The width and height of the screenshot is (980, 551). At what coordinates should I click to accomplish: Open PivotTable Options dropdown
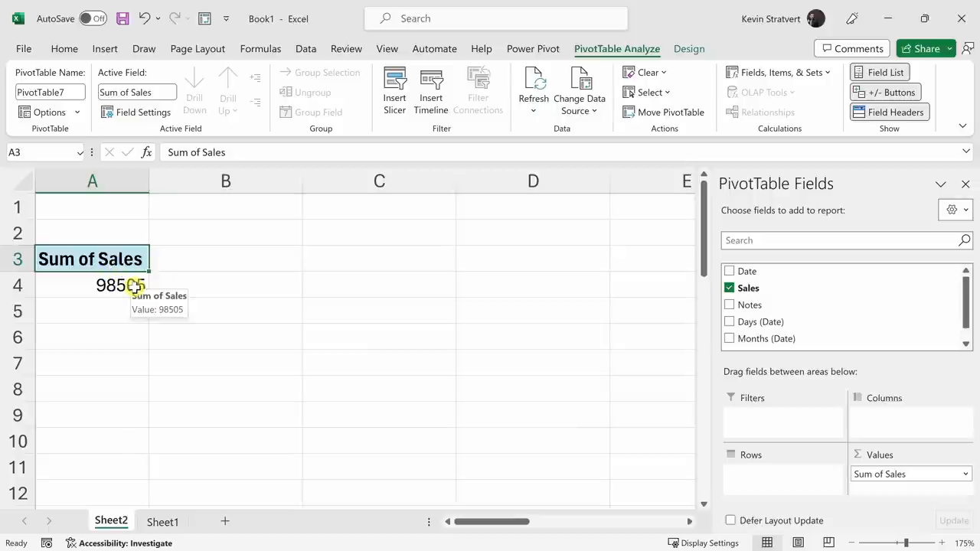[49, 112]
